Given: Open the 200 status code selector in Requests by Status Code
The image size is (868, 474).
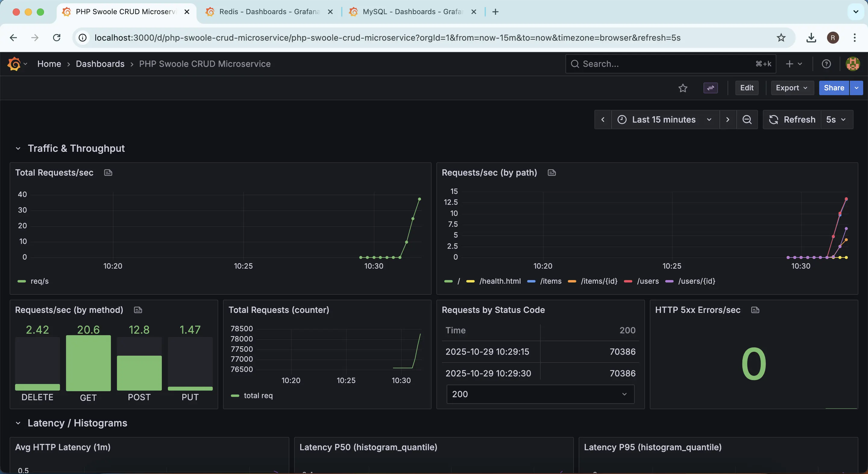Looking at the screenshot, I should (539, 394).
